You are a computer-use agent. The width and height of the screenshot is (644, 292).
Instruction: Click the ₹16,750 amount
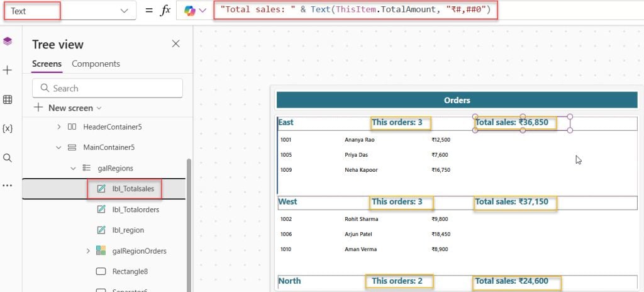[x=441, y=170]
